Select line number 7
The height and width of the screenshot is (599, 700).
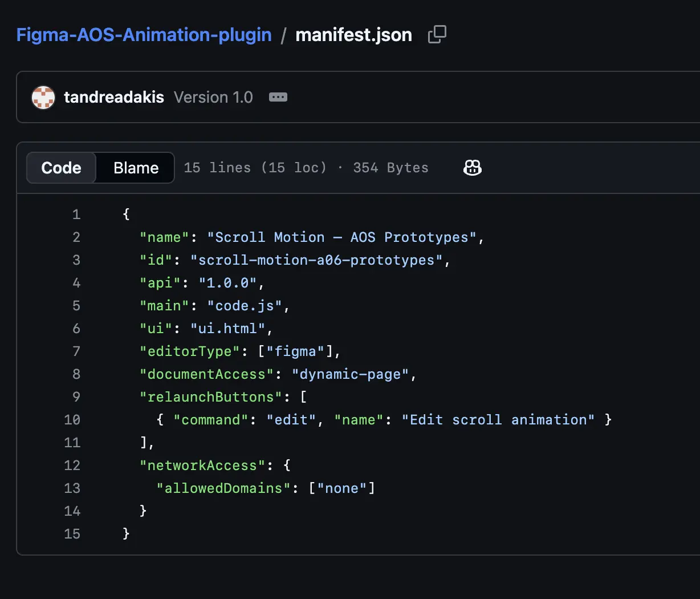(76, 351)
